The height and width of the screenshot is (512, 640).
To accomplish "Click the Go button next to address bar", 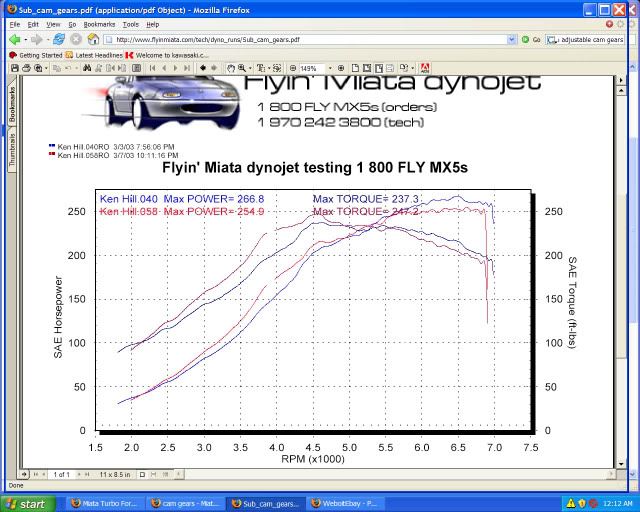I will 531,40.
